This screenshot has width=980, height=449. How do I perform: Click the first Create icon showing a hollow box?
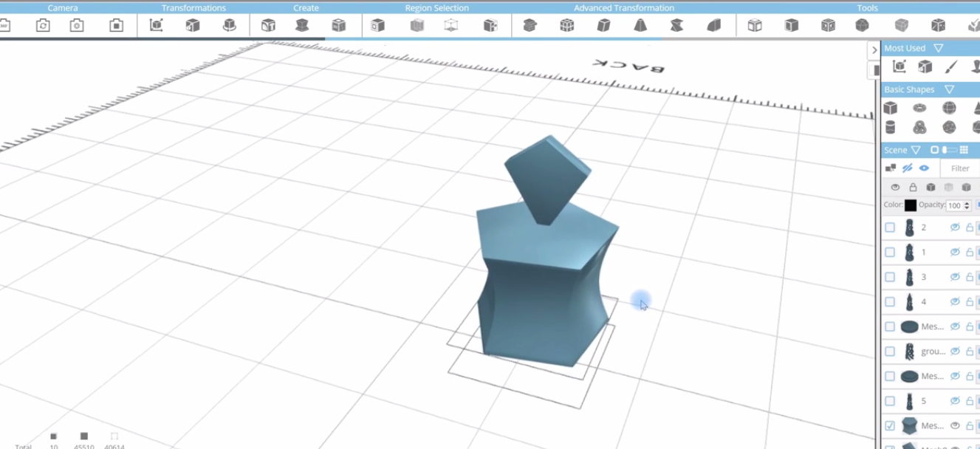pos(268,26)
